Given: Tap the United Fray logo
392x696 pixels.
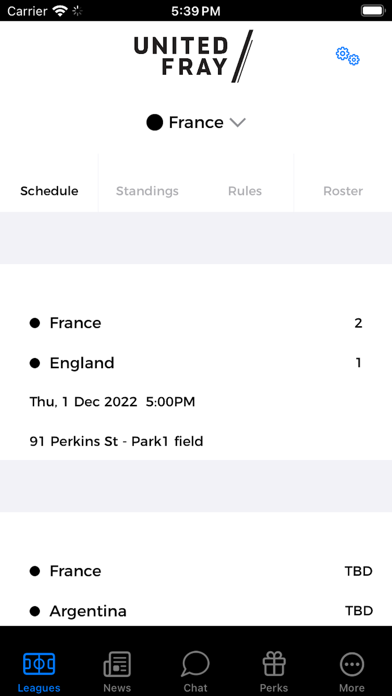Looking at the screenshot, I should [194, 56].
